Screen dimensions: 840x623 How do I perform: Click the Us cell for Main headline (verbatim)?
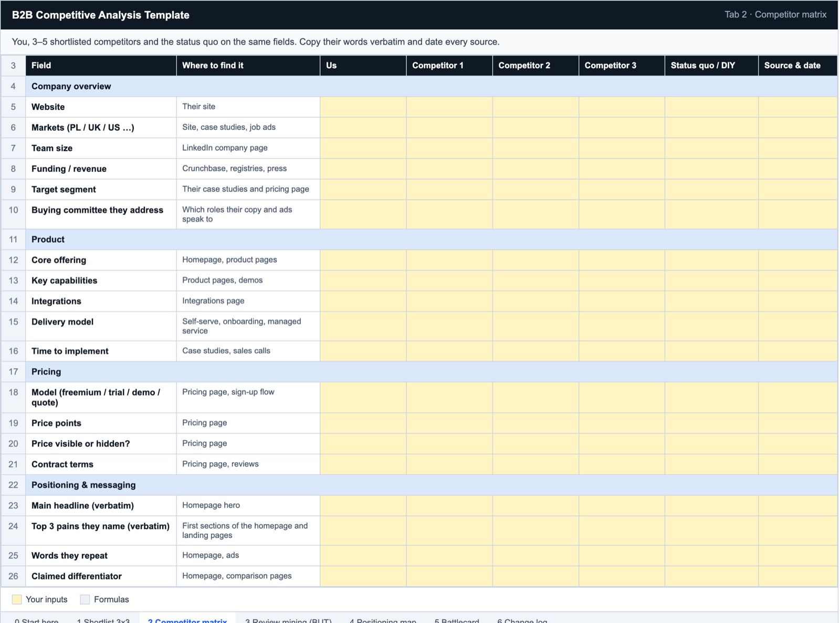363,505
